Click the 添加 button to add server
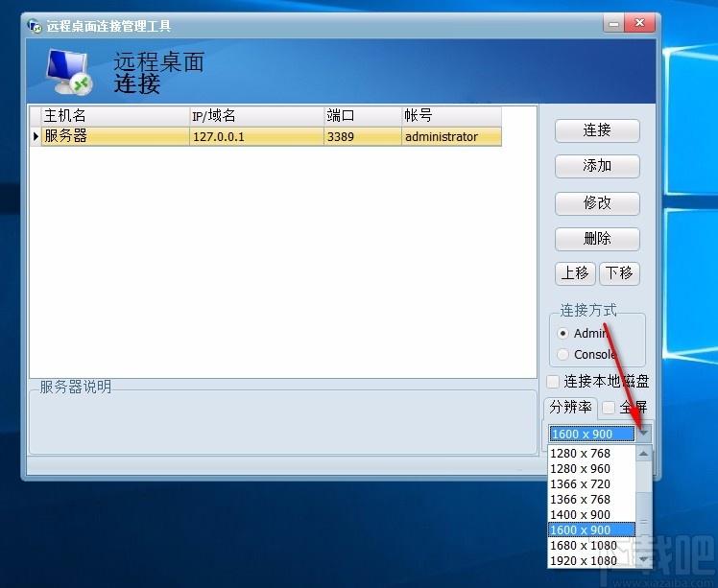 point(597,166)
